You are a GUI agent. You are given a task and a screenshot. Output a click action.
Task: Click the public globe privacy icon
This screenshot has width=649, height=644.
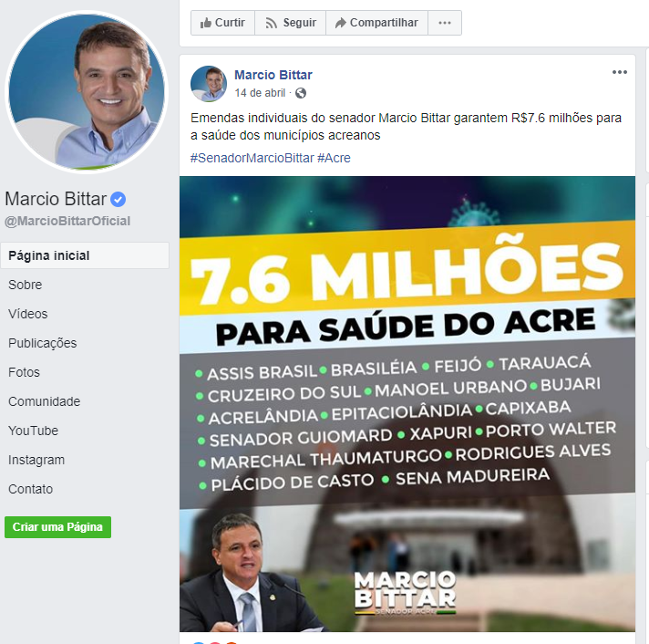click(x=301, y=93)
